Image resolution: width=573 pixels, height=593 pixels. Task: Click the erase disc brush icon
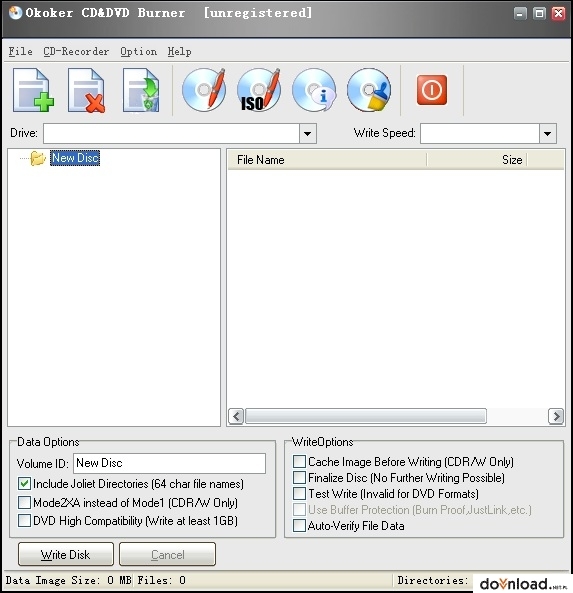(369, 90)
